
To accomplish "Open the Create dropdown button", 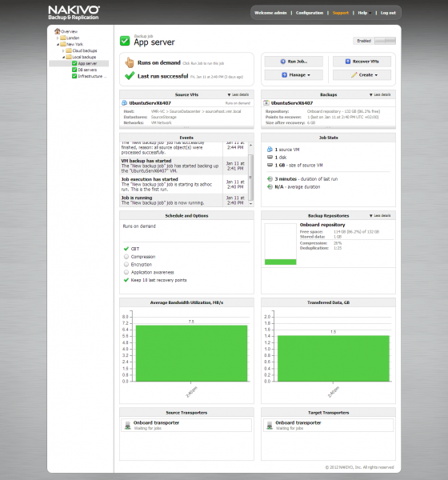I will [x=362, y=75].
